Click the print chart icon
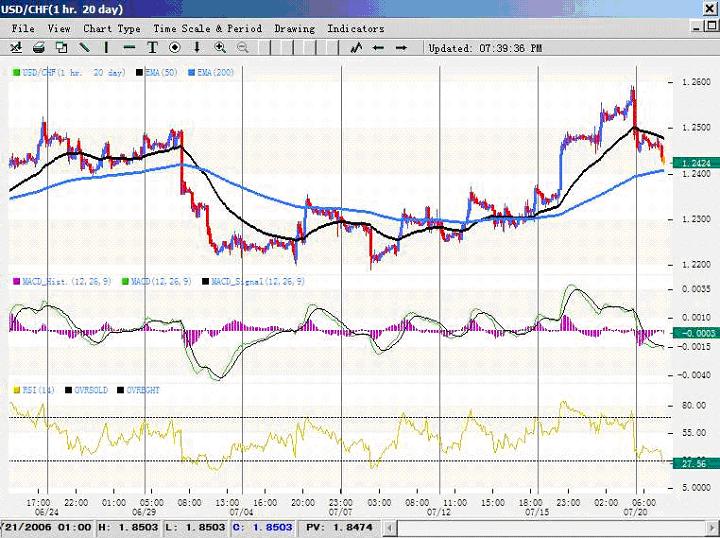The image size is (720, 538). coord(39,47)
